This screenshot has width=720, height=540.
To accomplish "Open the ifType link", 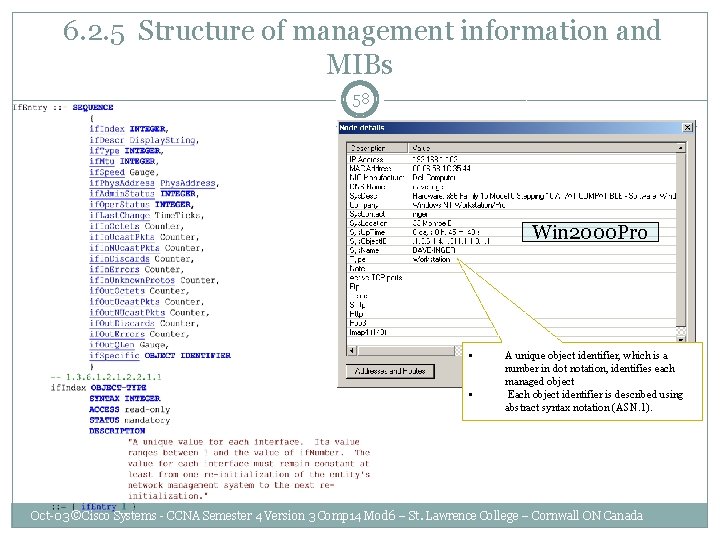I will [x=104, y=151].
